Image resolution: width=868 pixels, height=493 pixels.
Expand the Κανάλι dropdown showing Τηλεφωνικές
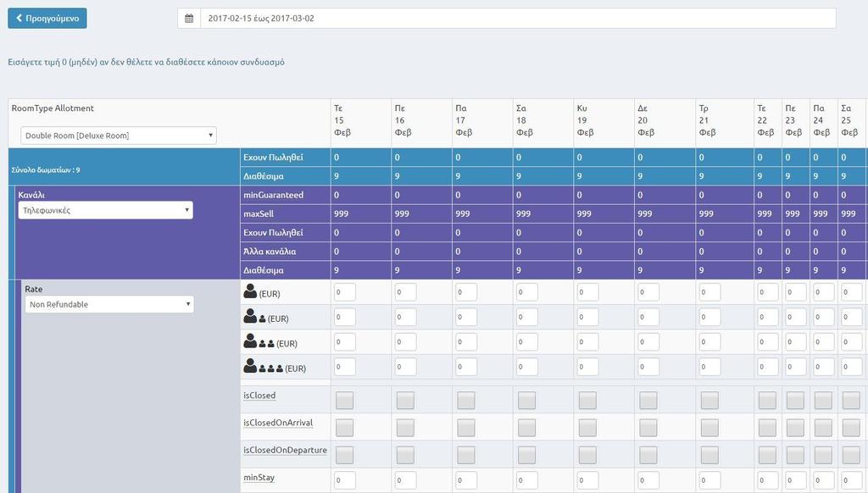[105, 210]
